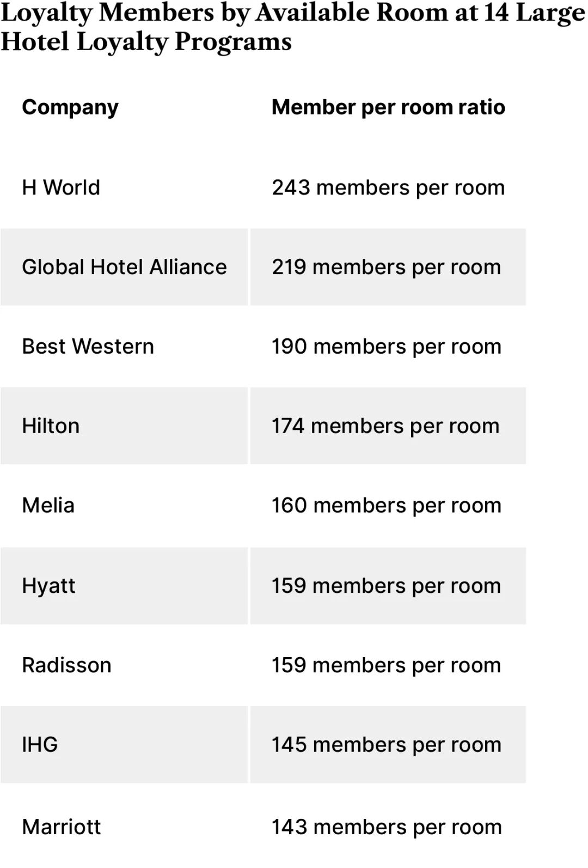Select the Melia company cell

48,506
